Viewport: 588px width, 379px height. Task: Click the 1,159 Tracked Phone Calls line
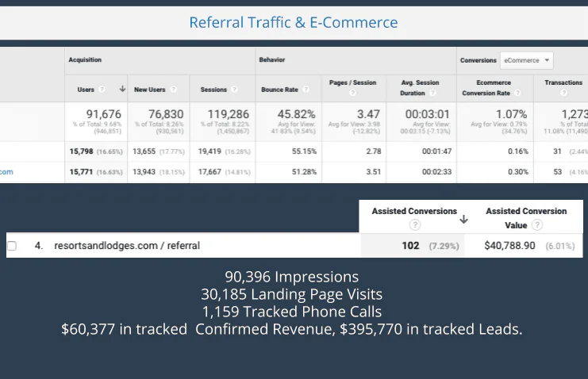[x=292, y=312]
